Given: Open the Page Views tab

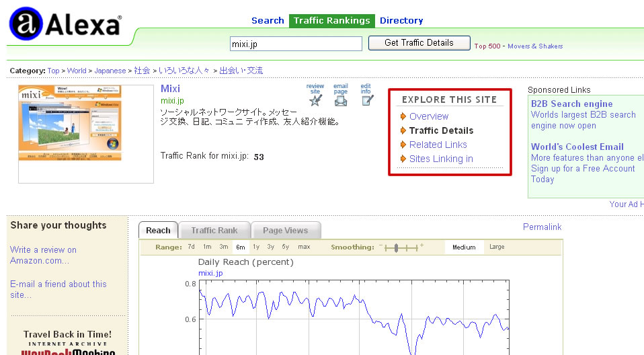Looking at the screenshot, I should point(285,231).
